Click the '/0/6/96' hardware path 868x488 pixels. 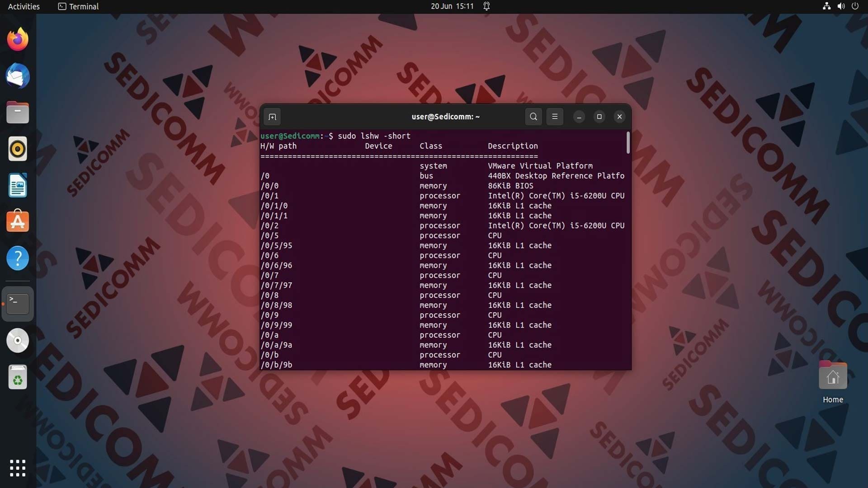pyautogui.click(x=276, y=265)
